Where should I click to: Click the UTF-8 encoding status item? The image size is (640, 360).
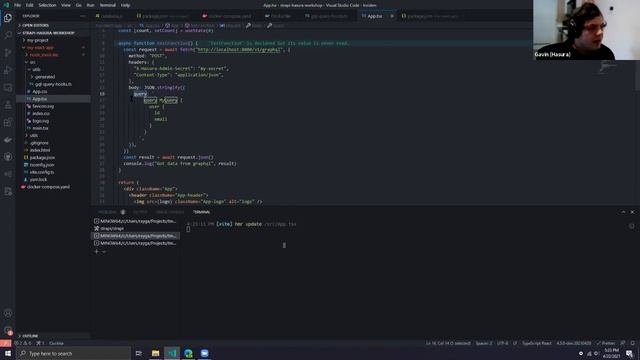point(502,343)
